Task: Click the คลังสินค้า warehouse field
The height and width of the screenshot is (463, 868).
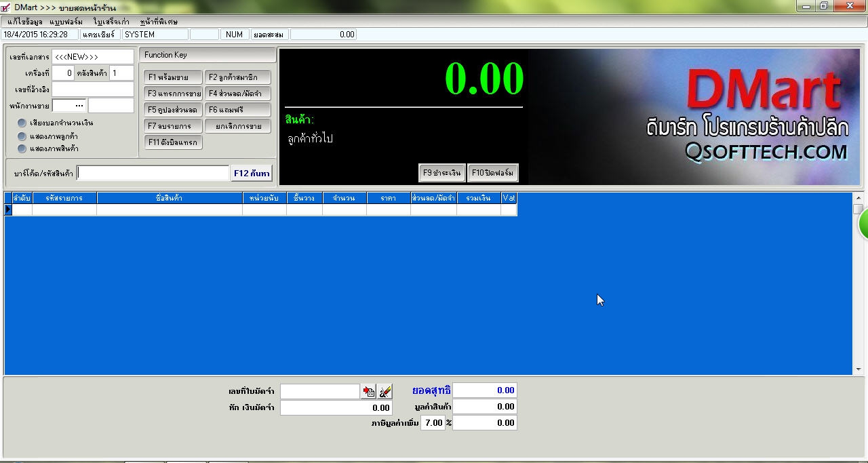Action: click(121, 73)
